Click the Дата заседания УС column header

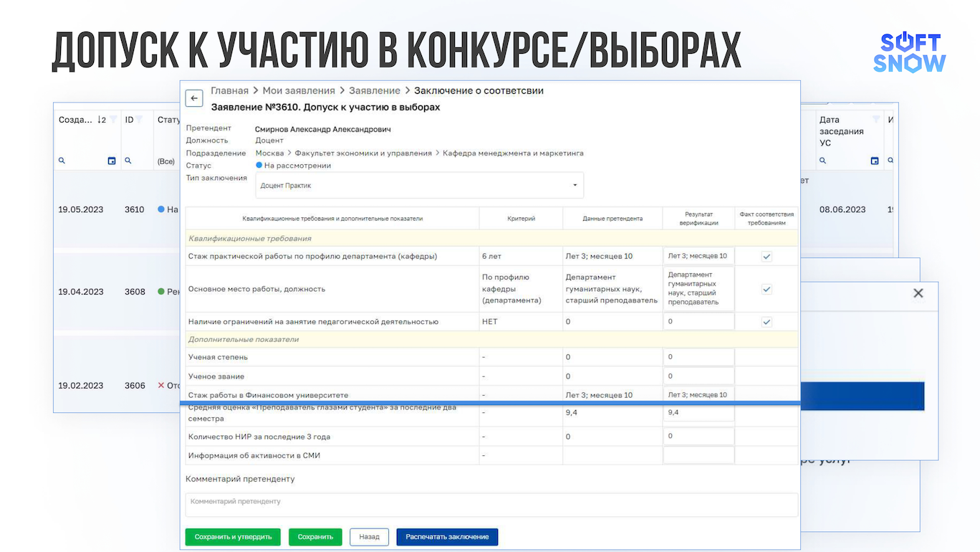[x=842, y=131]
